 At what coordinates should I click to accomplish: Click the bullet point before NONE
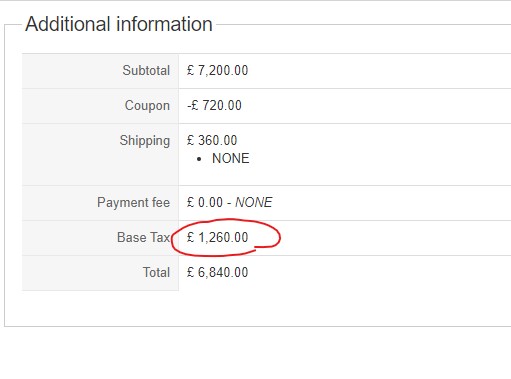coord(199,159)
